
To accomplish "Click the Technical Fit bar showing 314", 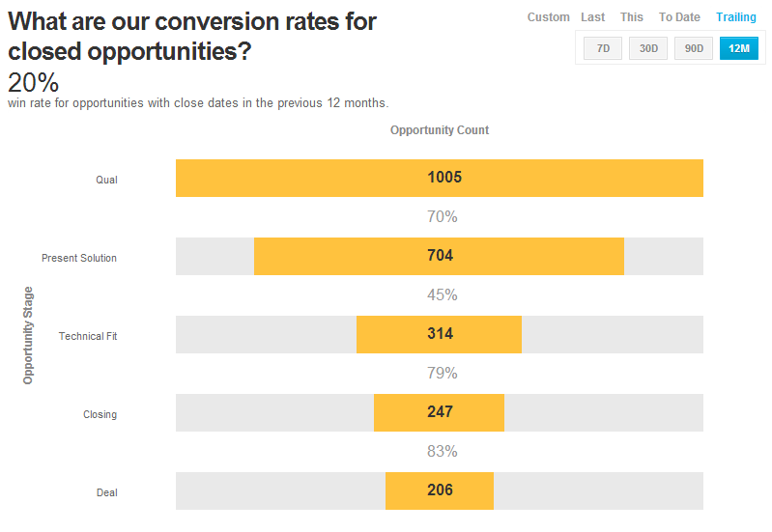I will pos(440,334).
